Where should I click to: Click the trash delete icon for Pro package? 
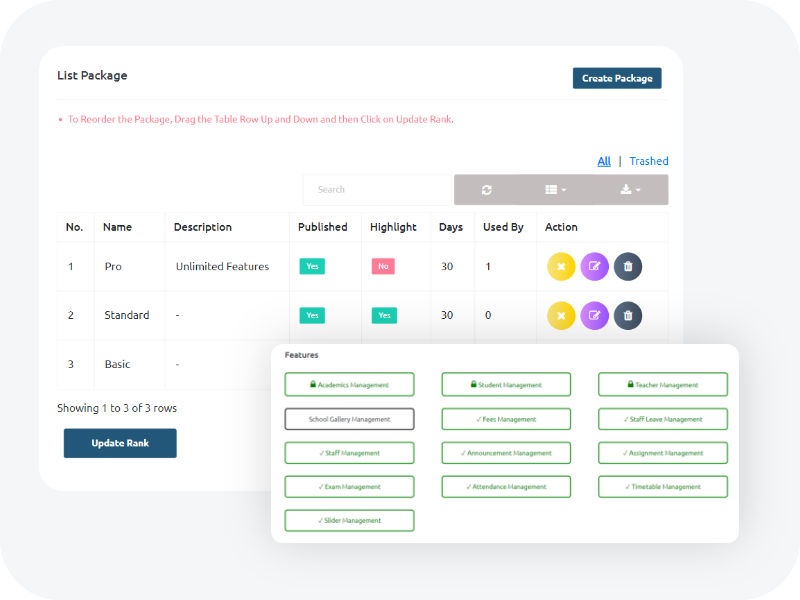coord(628,267)
